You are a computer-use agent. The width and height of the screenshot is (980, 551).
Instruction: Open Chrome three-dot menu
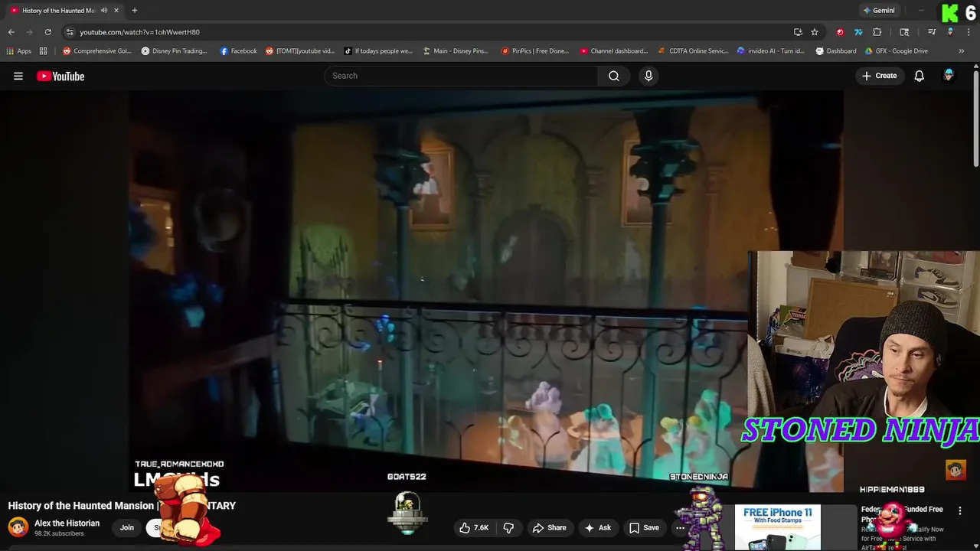coord(967,32)
